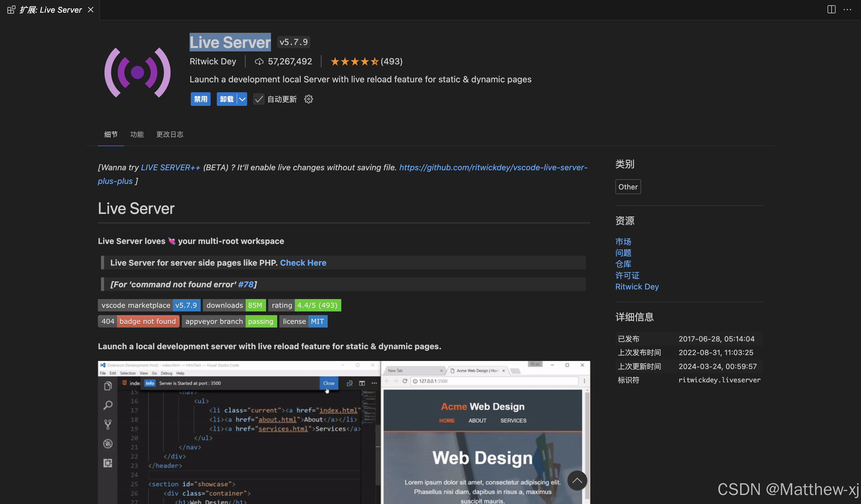Screen dimensions: 861x504
Task: Click the Live Server purple logo
Action: [137, 72]
